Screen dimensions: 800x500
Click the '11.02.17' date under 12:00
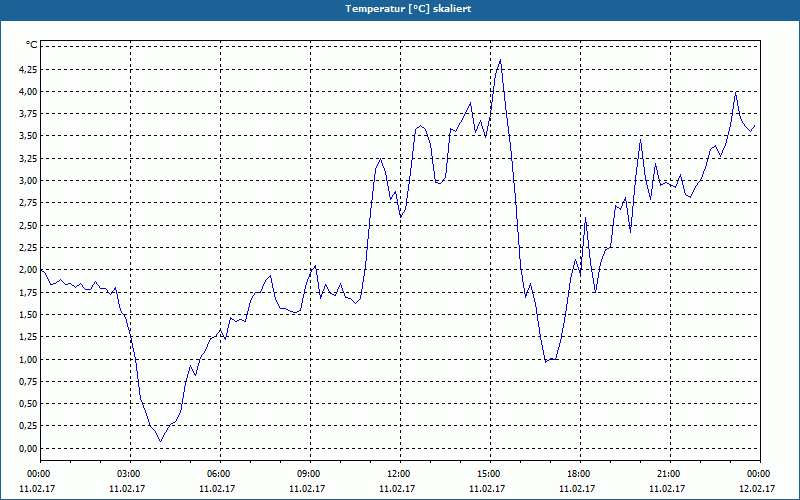397,489
